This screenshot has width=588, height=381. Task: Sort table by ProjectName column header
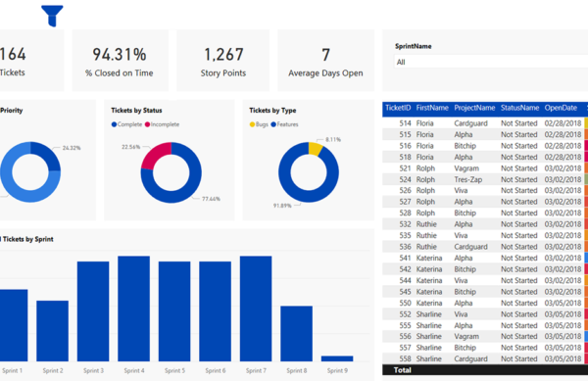(474, 108)
